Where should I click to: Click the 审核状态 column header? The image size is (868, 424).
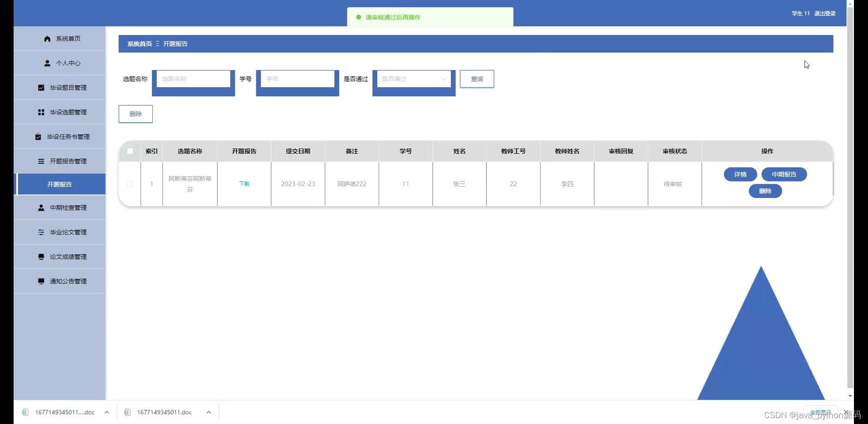[674, 151]
